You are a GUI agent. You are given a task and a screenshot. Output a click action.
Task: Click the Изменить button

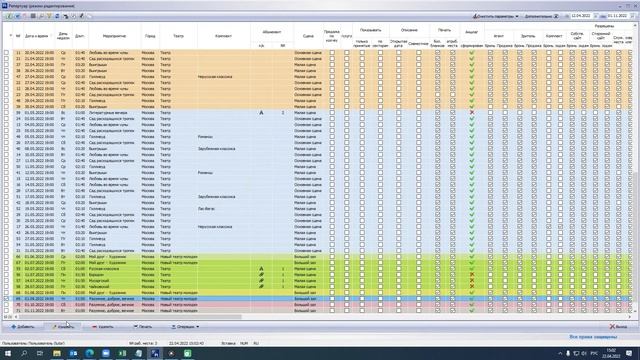click(x=63, y=327)
